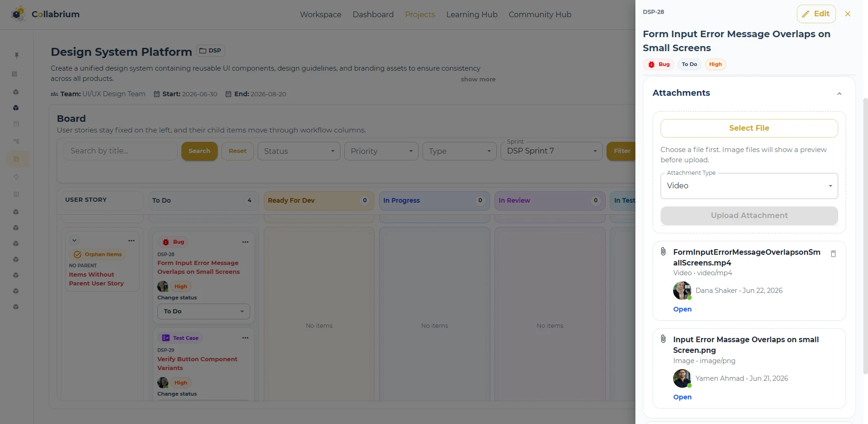This screenshot has height=424, width=868.
Task: Click the Filter button on the board
Action: [x=621, y=151]
